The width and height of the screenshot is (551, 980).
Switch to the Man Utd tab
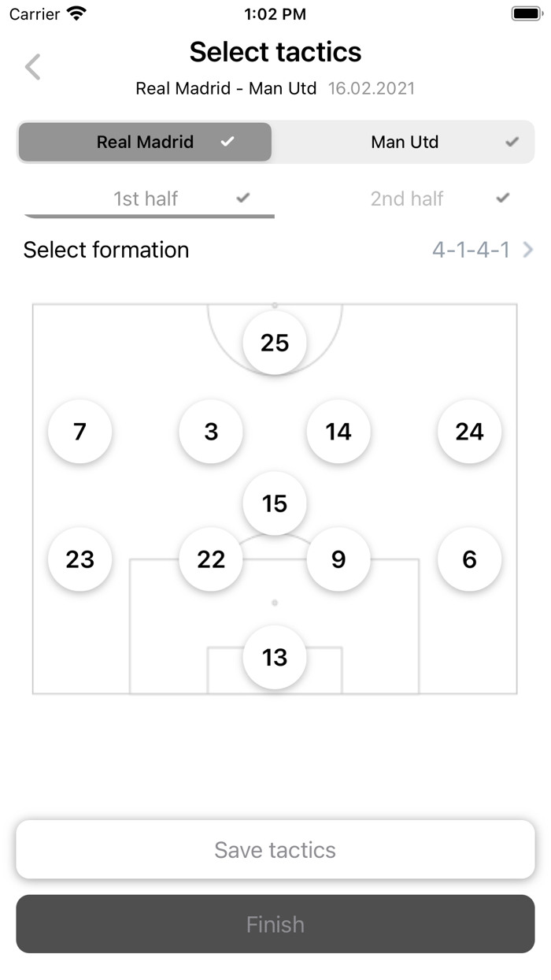coord(405,142)
